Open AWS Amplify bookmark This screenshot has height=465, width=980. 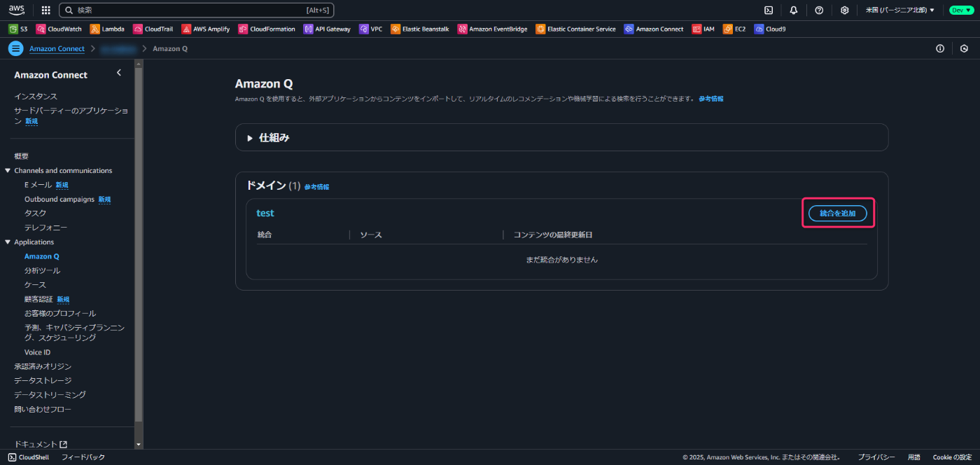click(x=206, y=29)
